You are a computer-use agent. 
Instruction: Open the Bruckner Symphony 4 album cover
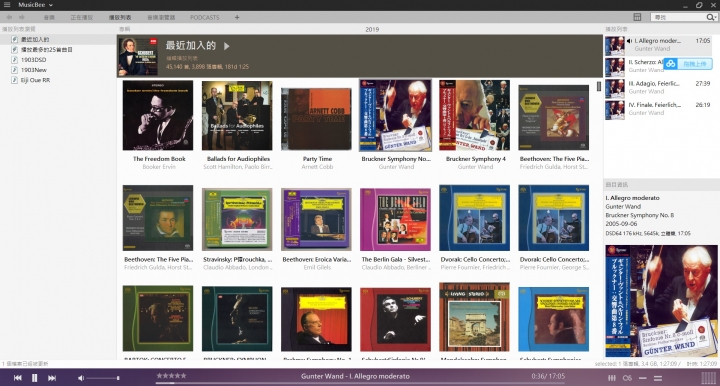(474, 115)
